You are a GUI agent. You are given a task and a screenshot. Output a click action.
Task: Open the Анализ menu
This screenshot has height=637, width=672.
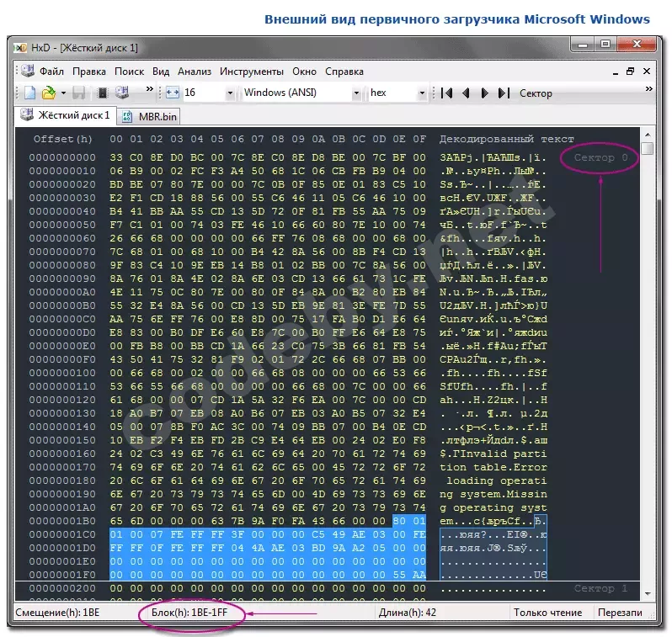(x=195, y=72)
